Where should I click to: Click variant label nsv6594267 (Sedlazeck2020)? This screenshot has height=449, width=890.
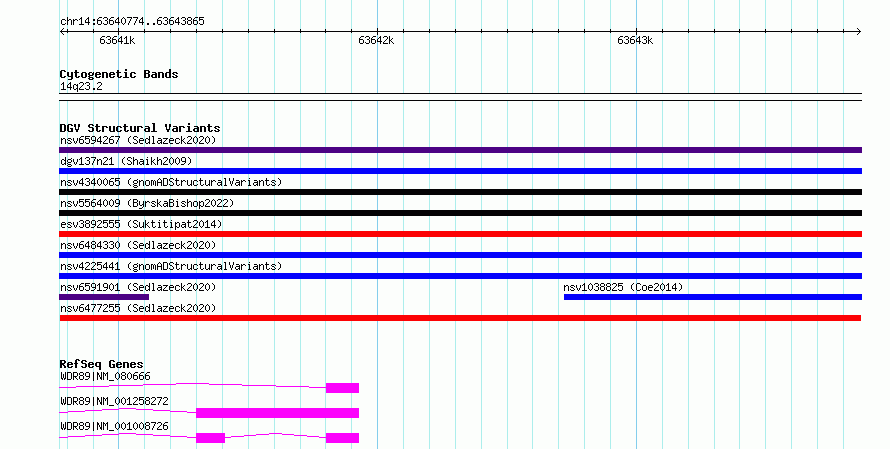tap(138, 140)
